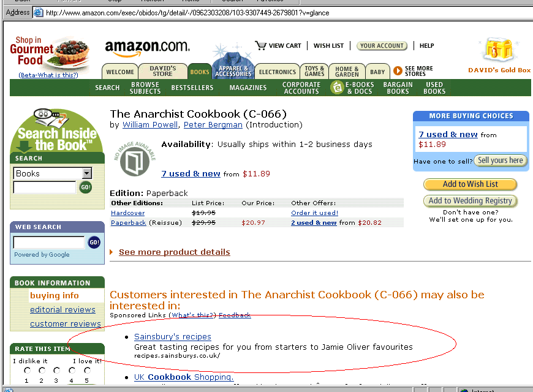The width and height of the screenshot is (533, 392).
Task: Open the Books search category dropdown
Action: click(87, 173)
